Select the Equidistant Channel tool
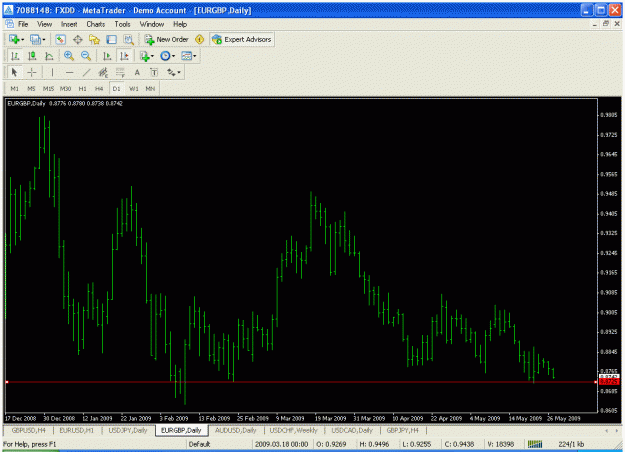Image resolution: width=625 pixels, height=452 pixels. (103, 73)
